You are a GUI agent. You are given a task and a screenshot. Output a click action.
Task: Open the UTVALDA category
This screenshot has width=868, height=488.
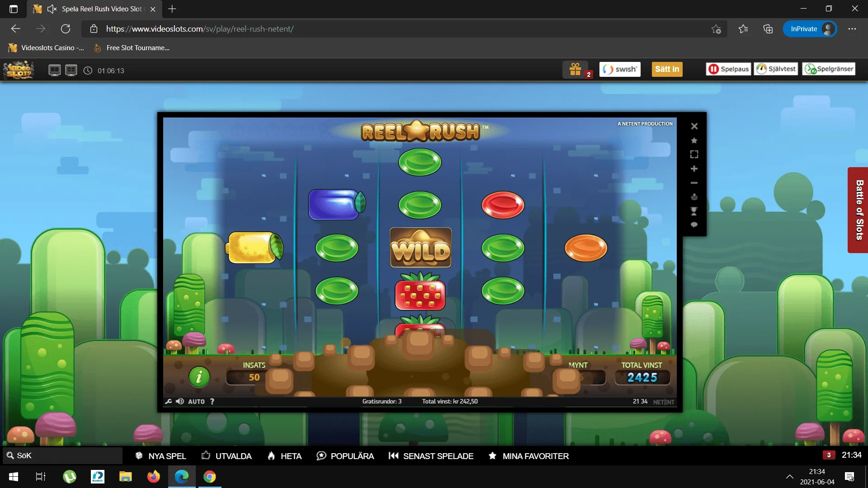click(x=226, y=456)
